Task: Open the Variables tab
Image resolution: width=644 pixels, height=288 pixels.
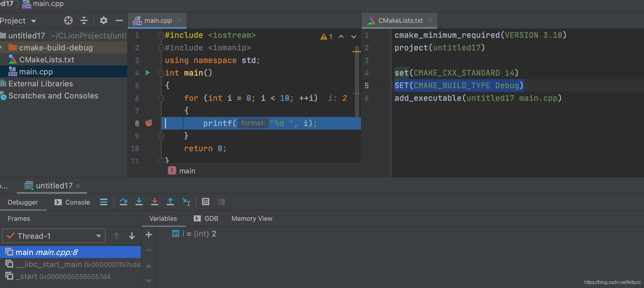Action: click(x=163, y=218)
